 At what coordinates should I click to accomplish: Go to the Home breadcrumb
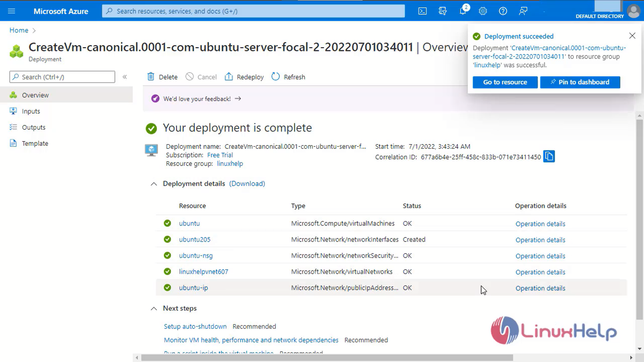point(19,30)
